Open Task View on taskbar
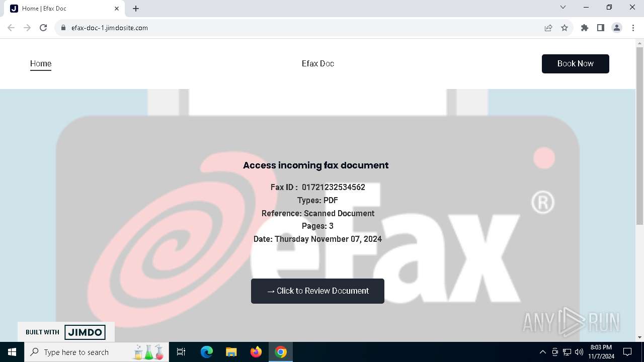644x362 pixels. point(181,352)
